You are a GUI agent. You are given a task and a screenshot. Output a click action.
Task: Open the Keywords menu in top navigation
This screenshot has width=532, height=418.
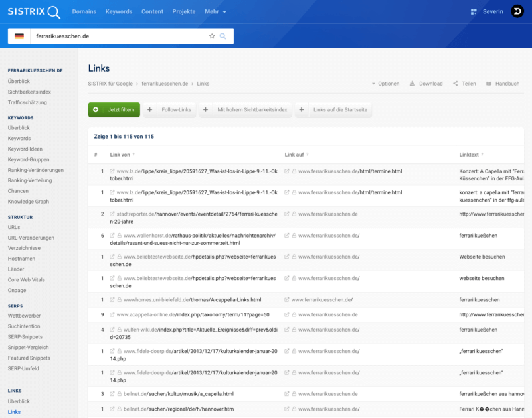click(x=119, y=12)
